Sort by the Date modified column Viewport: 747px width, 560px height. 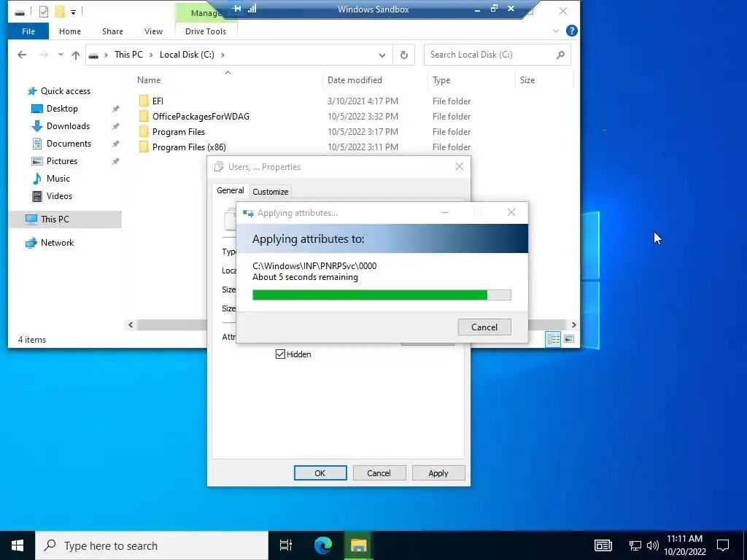click(355, 80)
